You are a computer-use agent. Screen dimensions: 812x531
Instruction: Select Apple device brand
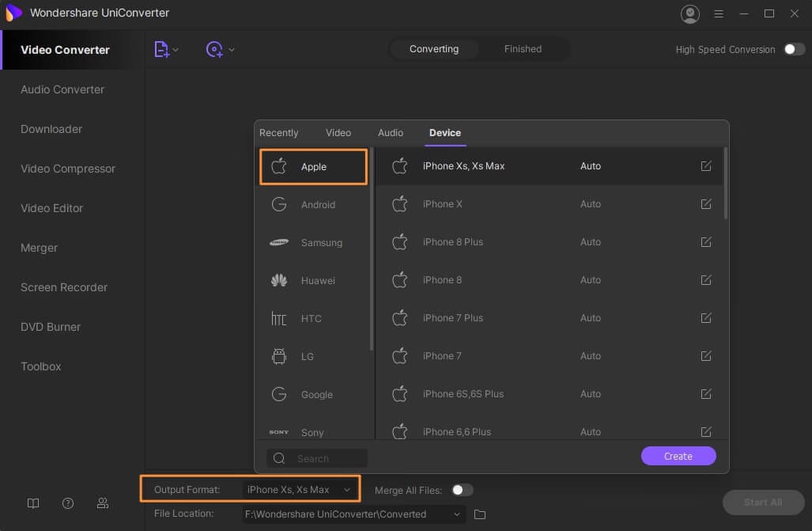tap(313, 166)
